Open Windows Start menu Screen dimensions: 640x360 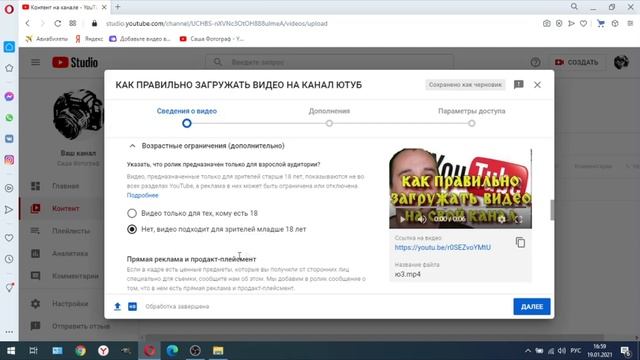[11, 350]
